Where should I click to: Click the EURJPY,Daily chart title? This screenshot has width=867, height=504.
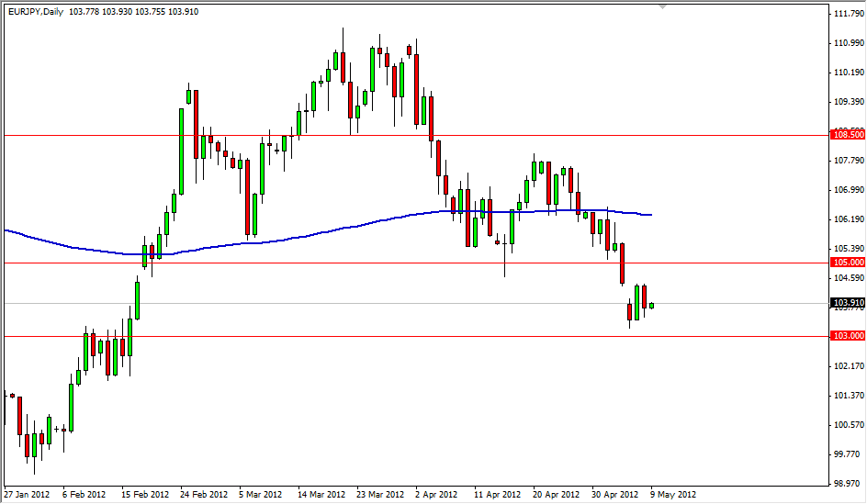33,11
